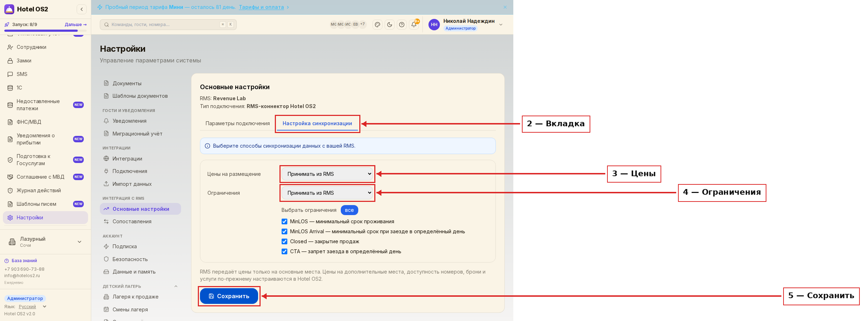Click the Запуск 8/9 progress bar
Image resolution: width=868 pixels, height=321 pixels.
click(45, 31)
